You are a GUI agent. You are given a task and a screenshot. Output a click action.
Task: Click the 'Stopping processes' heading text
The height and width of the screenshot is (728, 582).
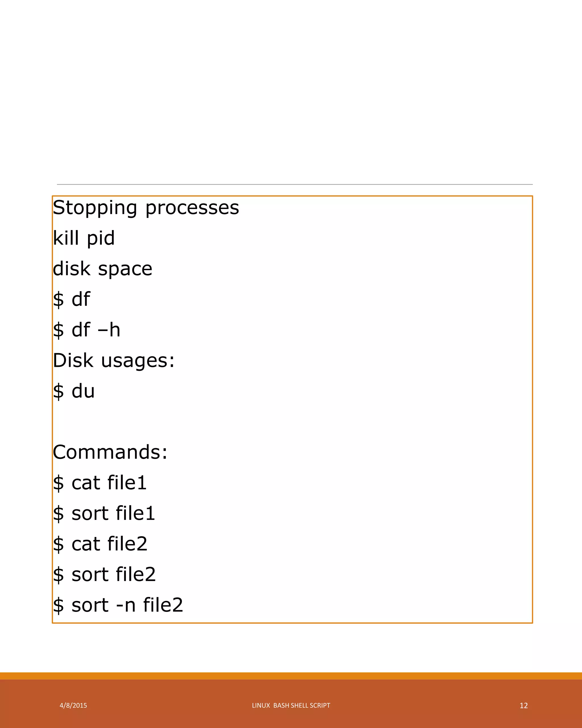[146, 207]
